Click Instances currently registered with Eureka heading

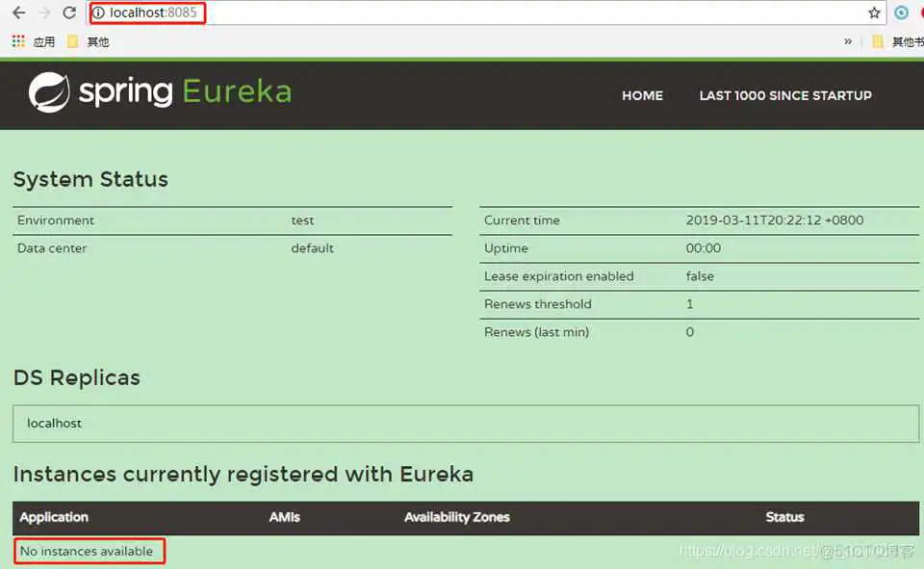pyautogui.click(x=244, y=474)
